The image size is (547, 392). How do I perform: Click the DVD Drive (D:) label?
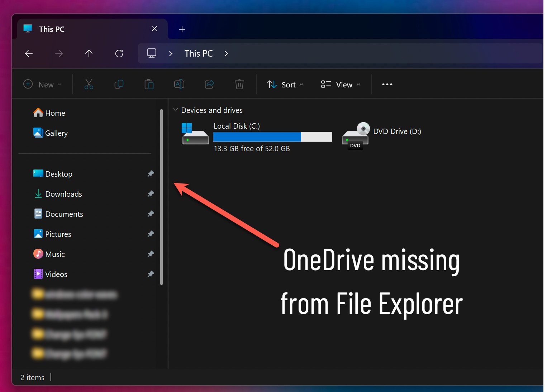(x=397, y=132)
